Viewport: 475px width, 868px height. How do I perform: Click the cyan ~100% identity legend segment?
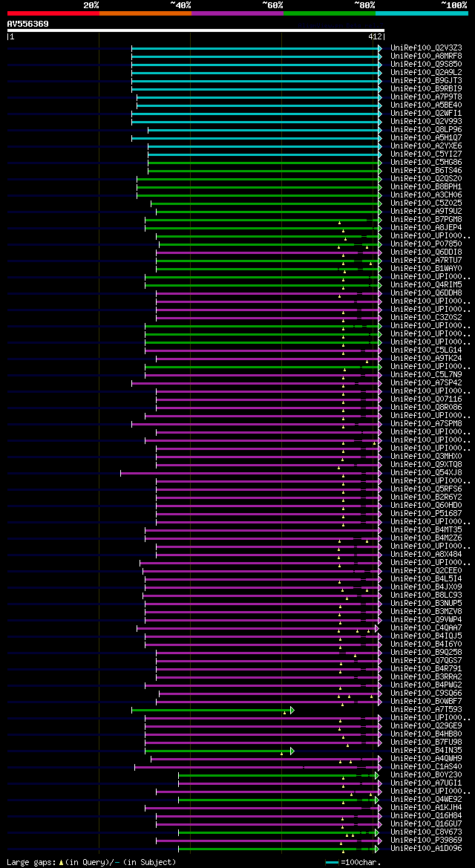422,13
